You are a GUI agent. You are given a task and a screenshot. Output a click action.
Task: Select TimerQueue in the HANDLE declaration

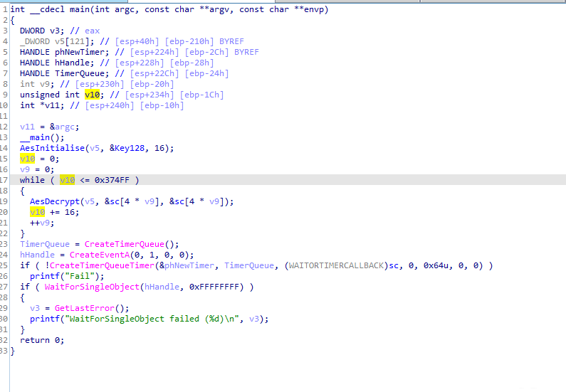click(80, 73)
